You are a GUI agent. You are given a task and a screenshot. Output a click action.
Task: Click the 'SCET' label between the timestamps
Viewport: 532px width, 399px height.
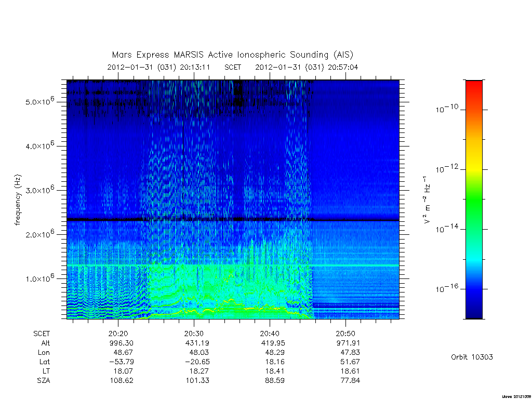tap(232, 67)
